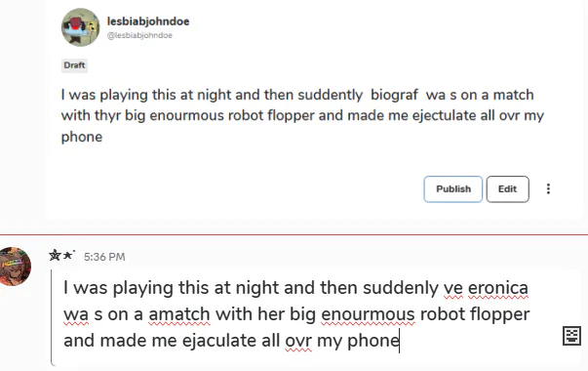This screenshot has width=588, height=371.
Task: Click the 5:36 PM message timestamp
Action: pyautogui.click(x=104, y=257)
